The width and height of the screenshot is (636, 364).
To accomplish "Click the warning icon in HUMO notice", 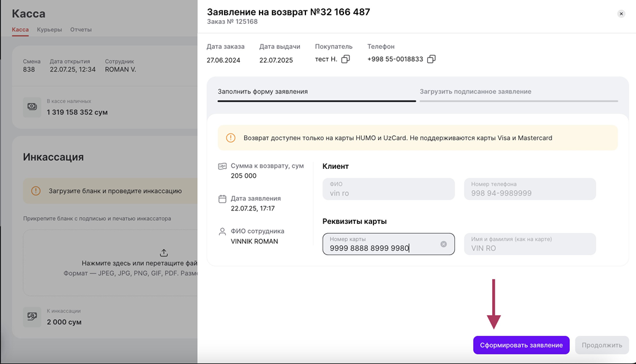I will pyautogui.click(x=231, y=138).
